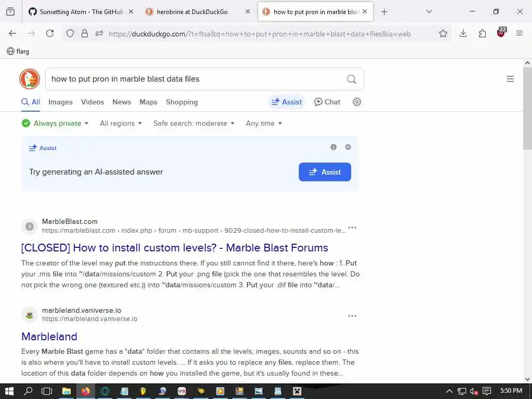Switch to herobrine at DuckDuckGo tab
This screenshot has width=532, height=399.
click(x=192, y=11)
